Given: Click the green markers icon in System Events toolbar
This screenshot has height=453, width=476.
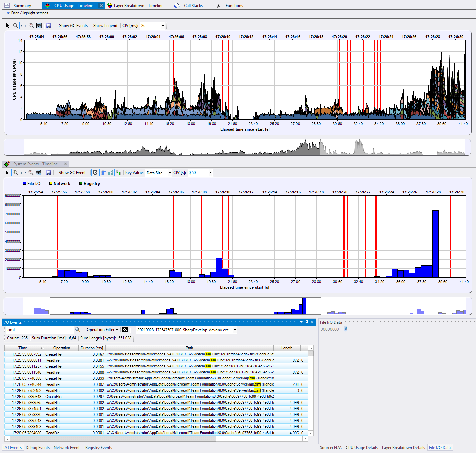Looking at the screenshot, I should coord(118,172).
